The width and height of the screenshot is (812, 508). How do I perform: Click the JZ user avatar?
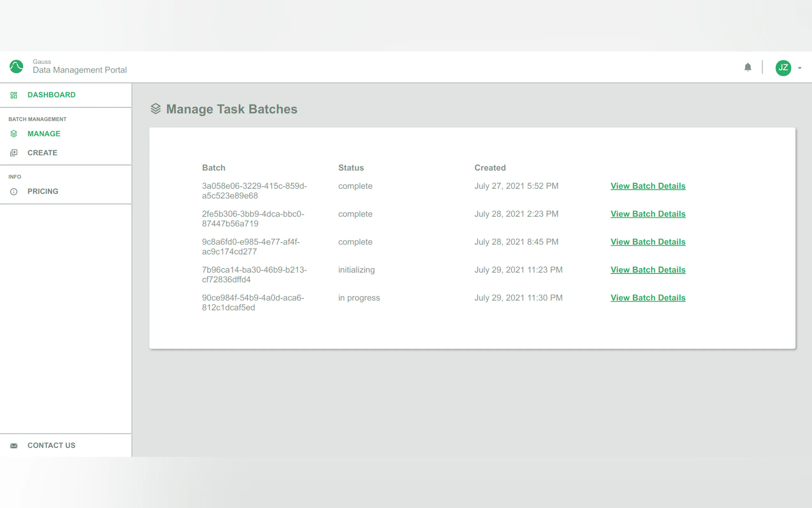783,68
